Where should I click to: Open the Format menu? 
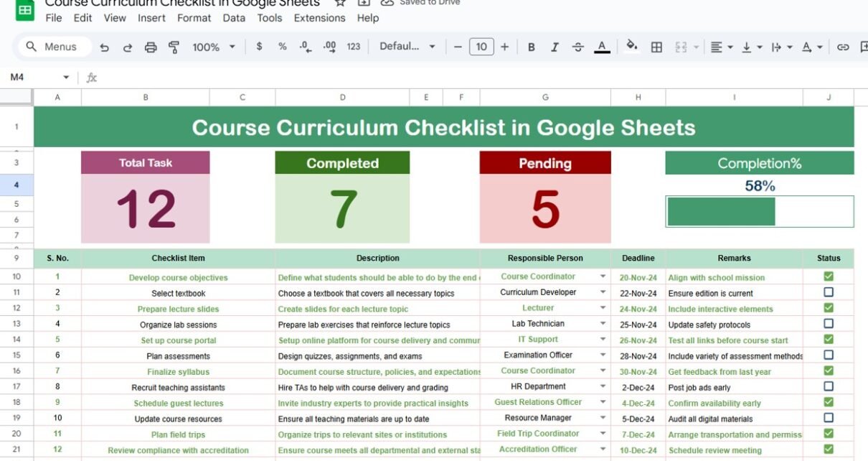click(x=194, y=18)
